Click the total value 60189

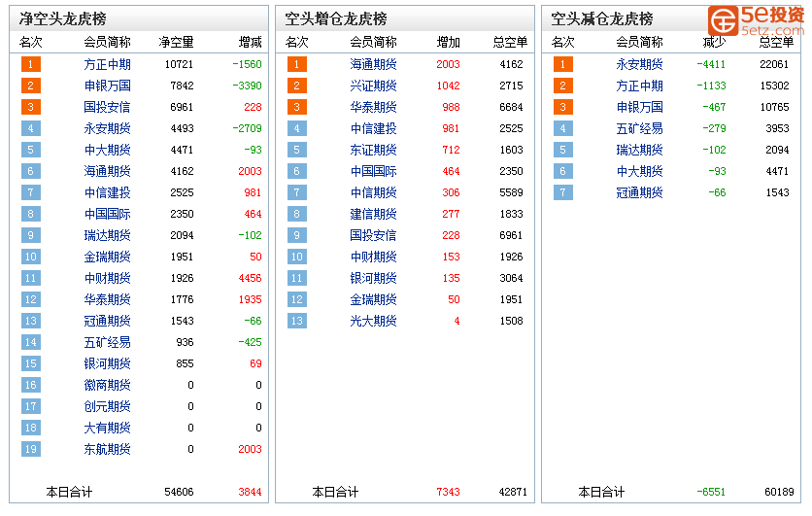coord(779,492)
